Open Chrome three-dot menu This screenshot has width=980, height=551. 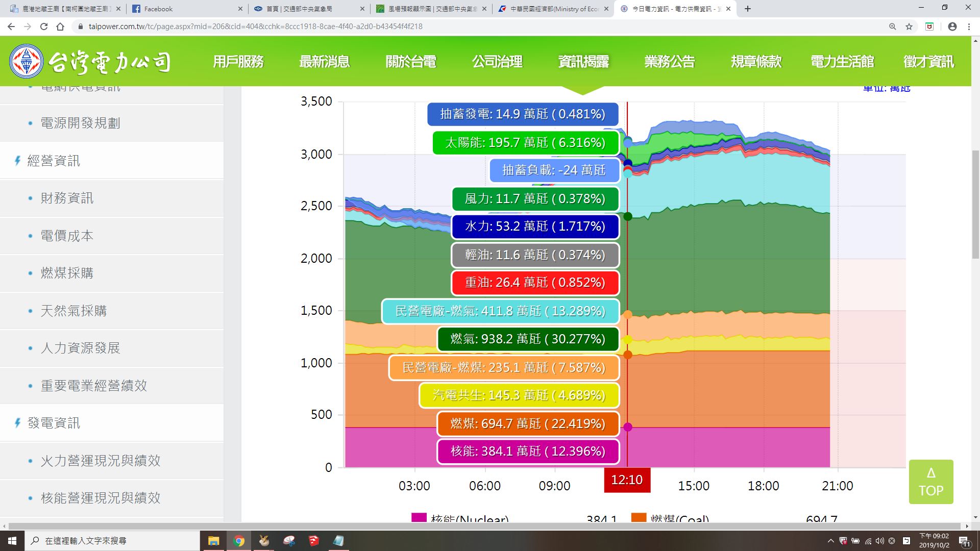click(969, 27)
